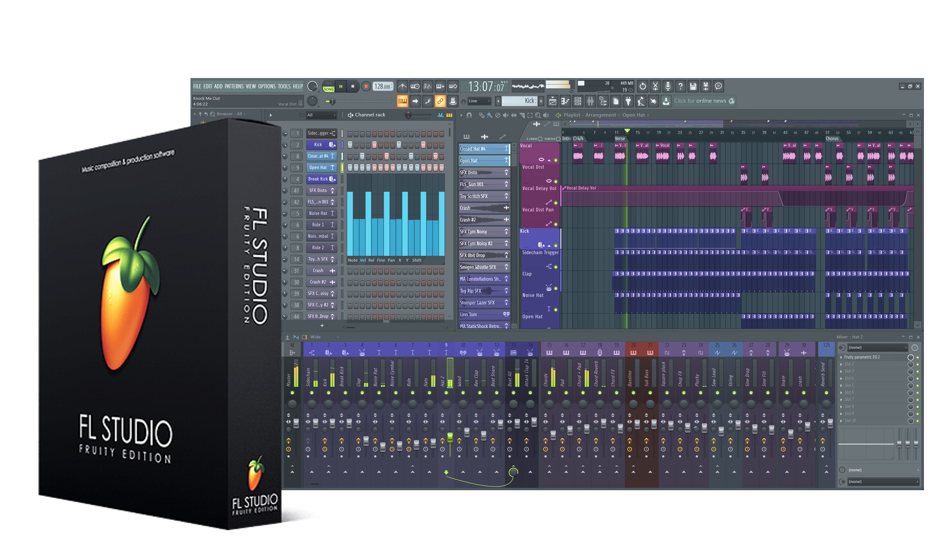Toggle SONG playback mode
This screenshot has height=560, width=934.
pos(328,90)
